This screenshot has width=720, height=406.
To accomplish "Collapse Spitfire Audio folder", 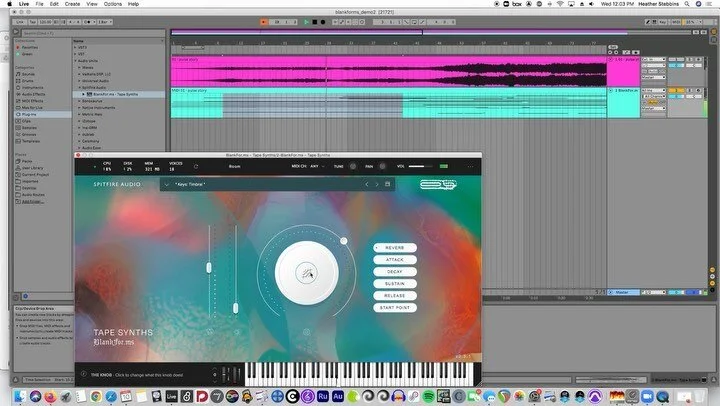I will click(x=79, y=87).
